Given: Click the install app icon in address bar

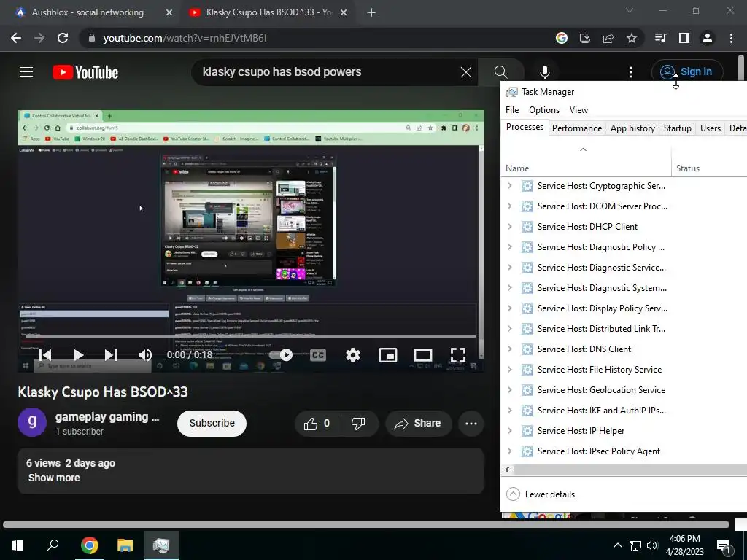Looking at the screenshot, I should [584, 38].
